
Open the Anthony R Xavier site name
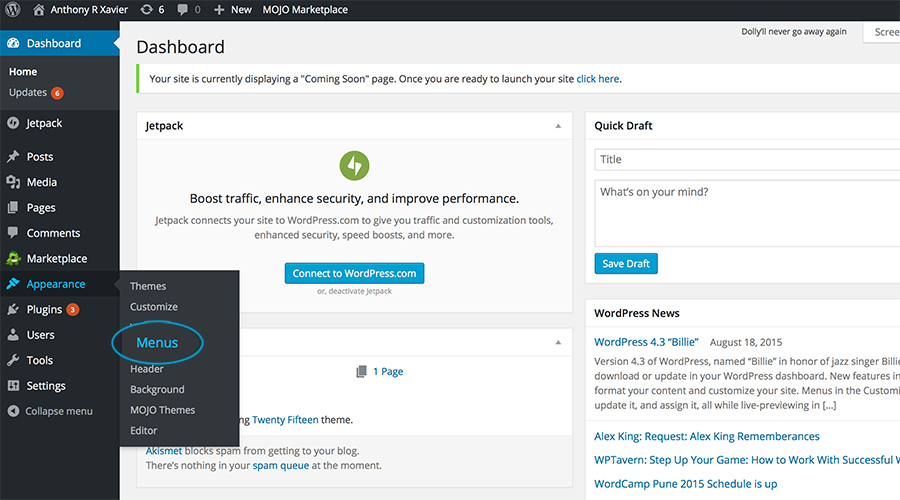click(89, 10)
